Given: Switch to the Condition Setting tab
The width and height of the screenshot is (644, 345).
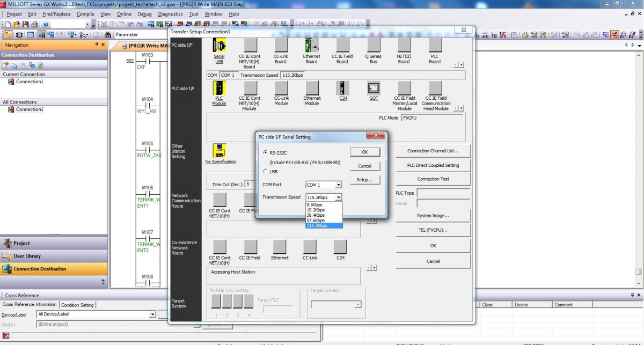Looking at the screenshot, I should point(77,305).
